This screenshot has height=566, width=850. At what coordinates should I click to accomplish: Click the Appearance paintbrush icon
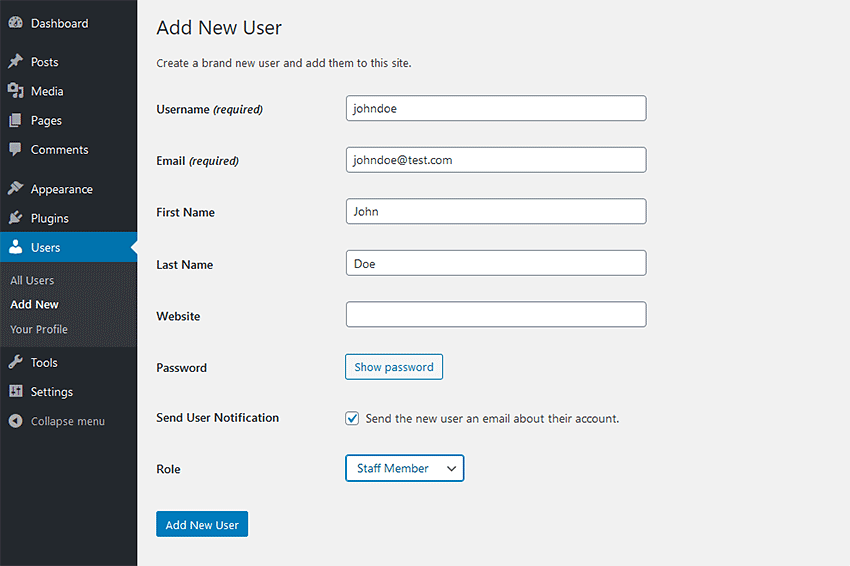coord(15,189)
